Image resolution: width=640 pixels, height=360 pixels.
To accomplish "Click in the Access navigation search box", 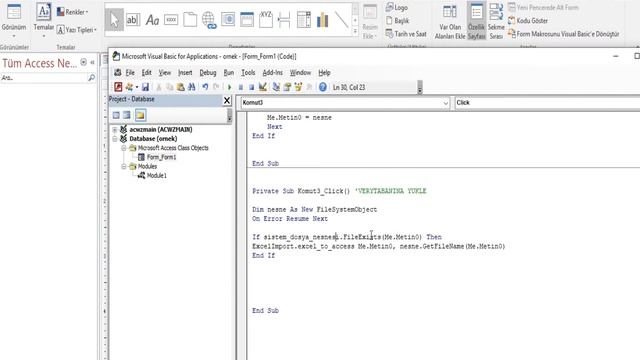I will click(x=44, y=77).
